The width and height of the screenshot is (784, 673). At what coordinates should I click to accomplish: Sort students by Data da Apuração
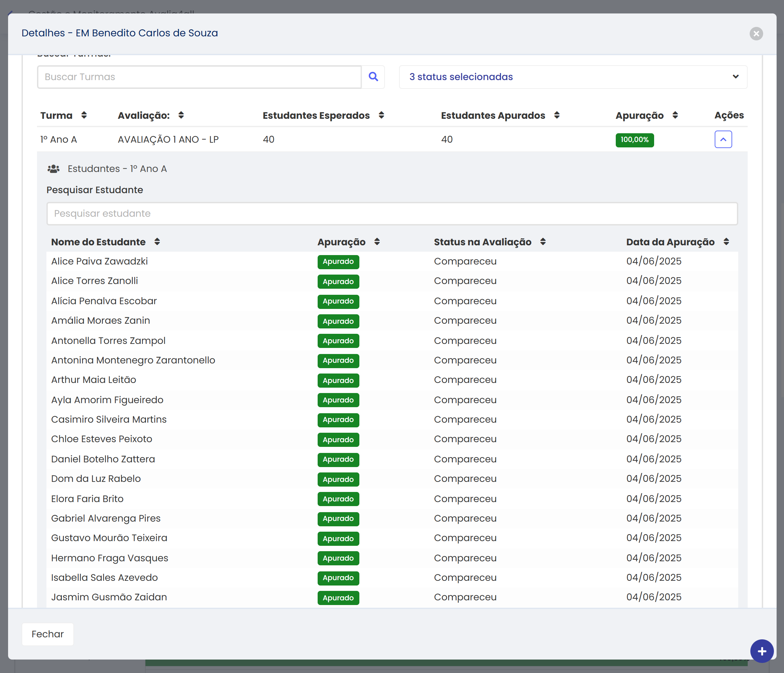pos(726,242)
